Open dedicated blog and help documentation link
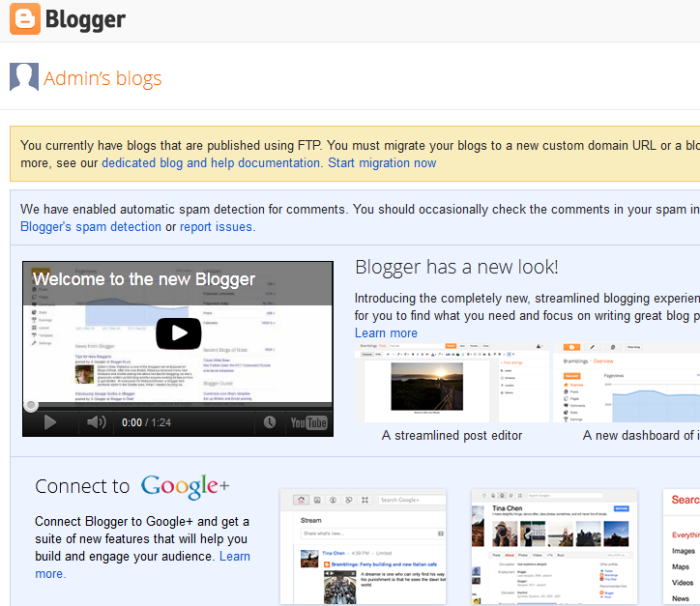This screenshot has height=606, width=700. (x=211, y=163)
